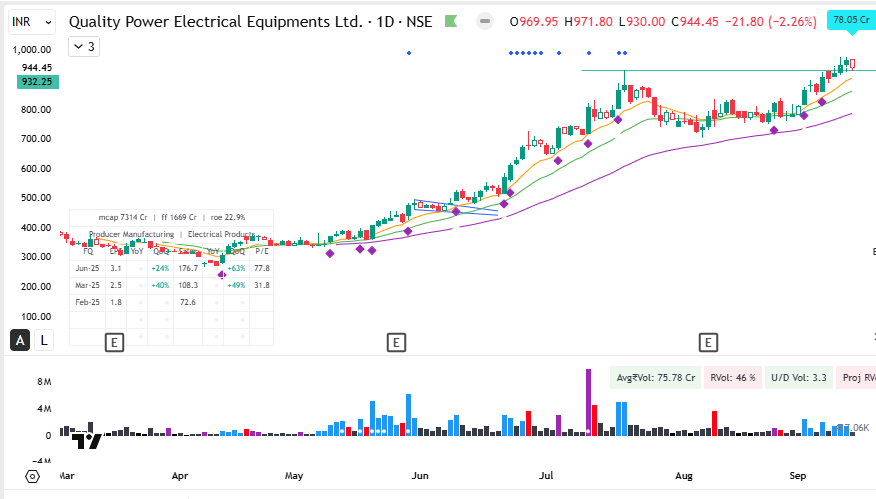The height and width of the screenshot is (499, 876).
Task: Expand the indicators legend showing 3
Action: [84, 46]
